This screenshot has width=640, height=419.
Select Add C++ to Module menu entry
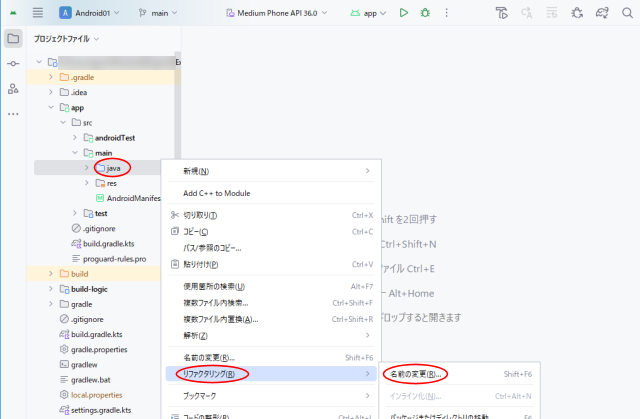[x=216, y=193]
